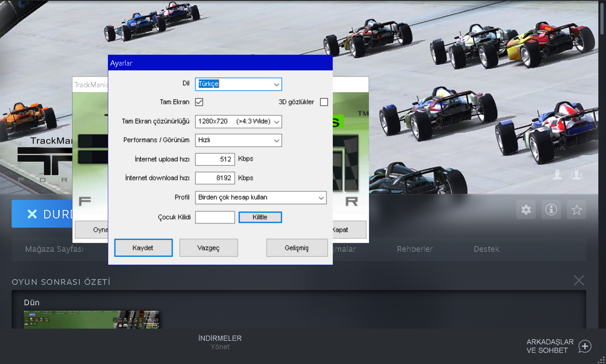Open ARKADAŞLAR VE SOHBET panel
Viewport: 606px width, 364px height.
(550, 346)
